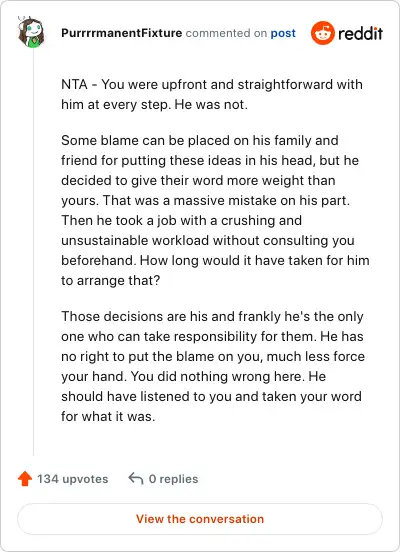400x552 pixels.
Task: Open "View the conversation" button
Action: coord(200,519)
